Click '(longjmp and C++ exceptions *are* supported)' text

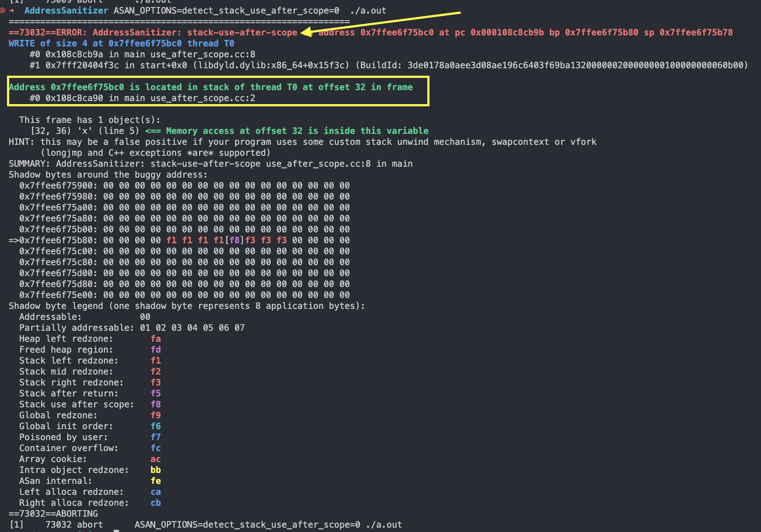tap(156, 153)
